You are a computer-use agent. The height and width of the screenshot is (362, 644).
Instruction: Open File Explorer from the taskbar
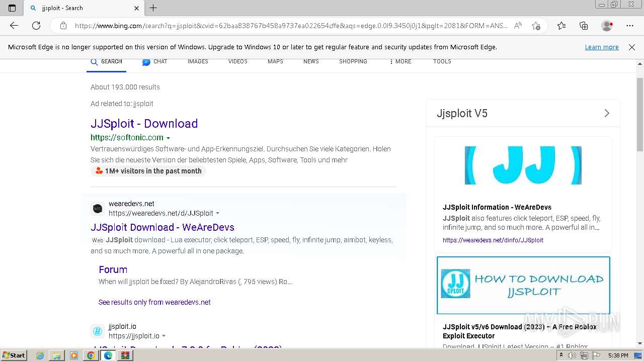tap(57, 355)
